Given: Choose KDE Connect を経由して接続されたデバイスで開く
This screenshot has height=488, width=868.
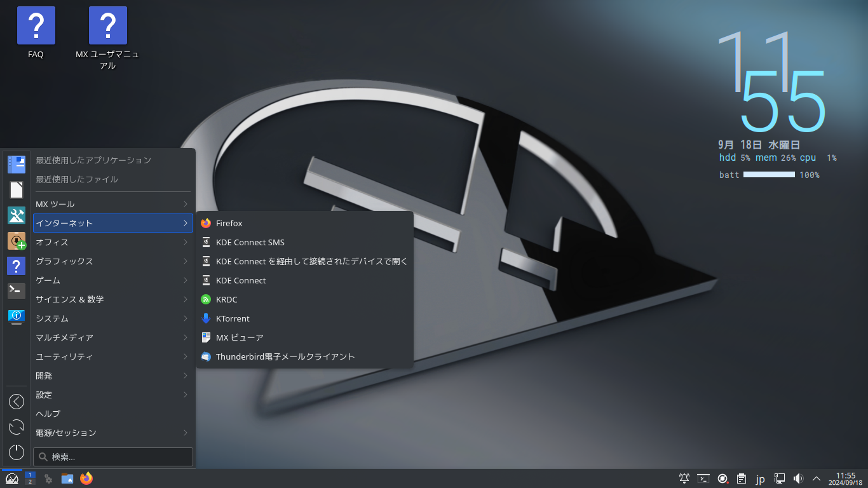Looking at the screenshot, I should (305, 261).
